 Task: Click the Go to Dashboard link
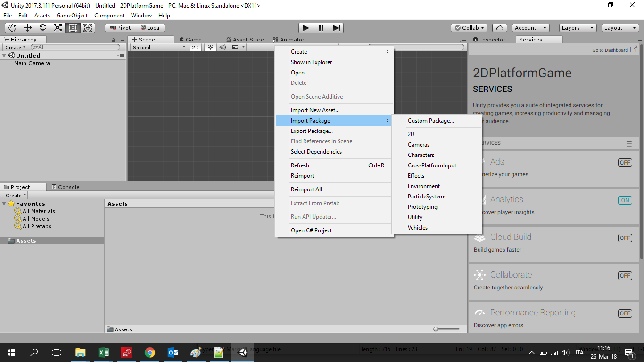(610, 50)
